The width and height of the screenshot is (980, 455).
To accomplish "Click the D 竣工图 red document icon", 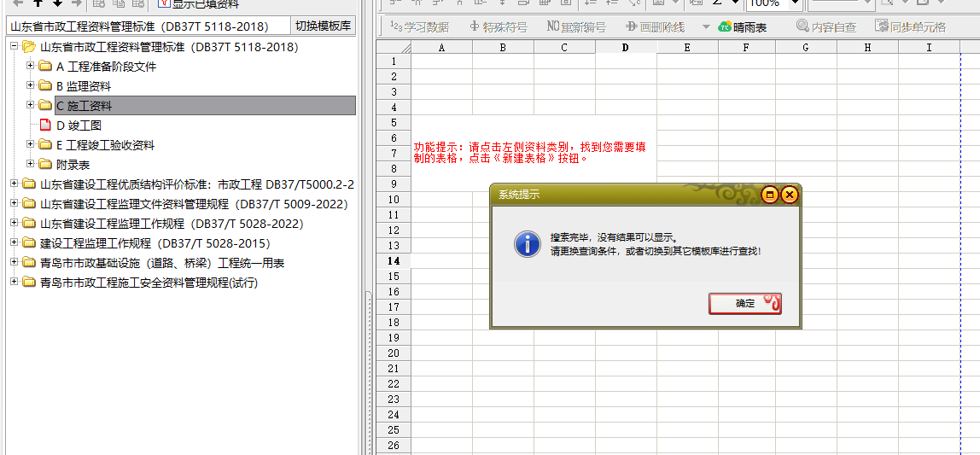I will 45,125.
